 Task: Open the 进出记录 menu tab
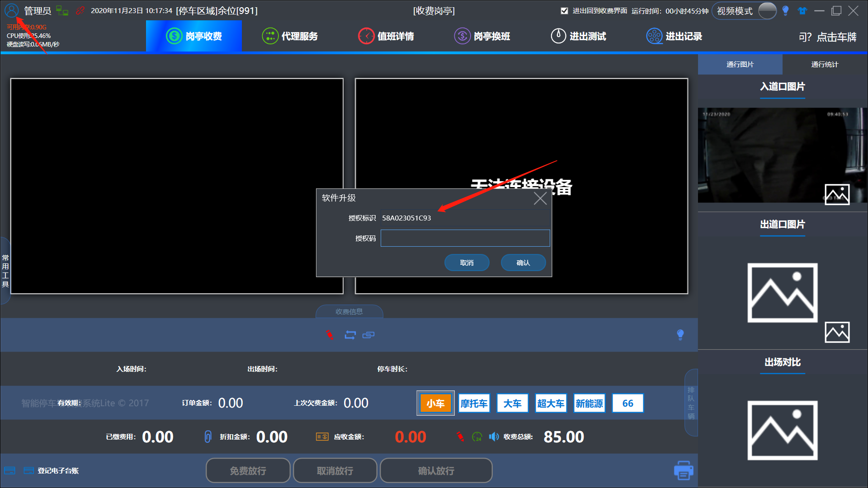click(674, 36)
